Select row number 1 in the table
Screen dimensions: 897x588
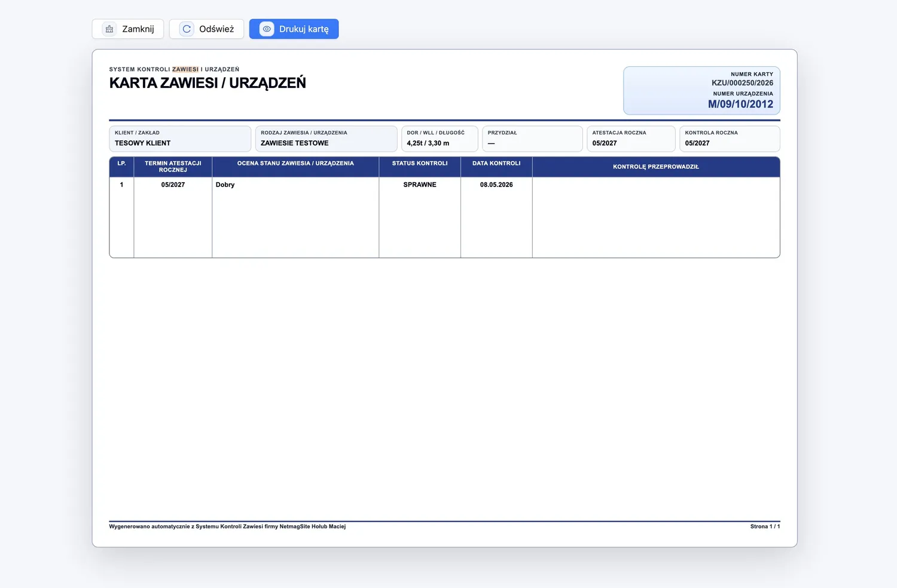(x=121, y=185)
